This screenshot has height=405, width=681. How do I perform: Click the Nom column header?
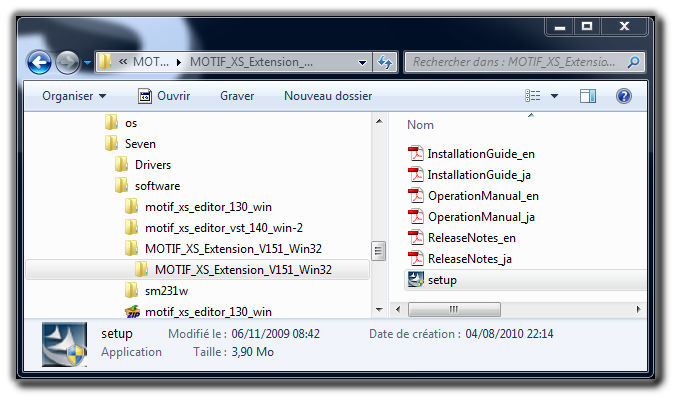[420, 125]
